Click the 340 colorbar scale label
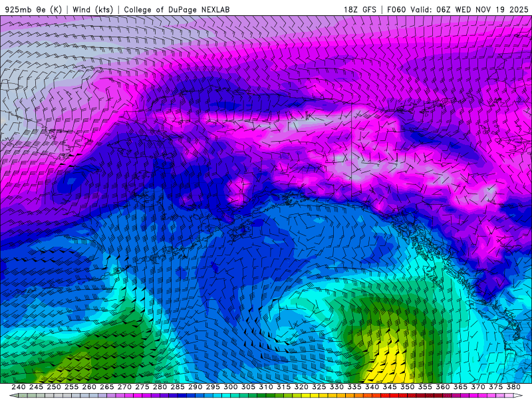Screen dimensions: 532x399 (372, 387)
